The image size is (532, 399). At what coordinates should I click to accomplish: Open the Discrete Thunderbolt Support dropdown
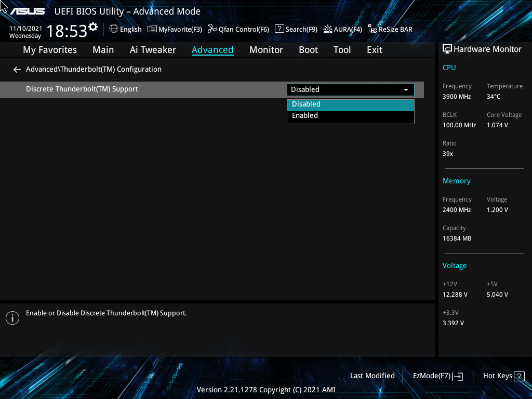[351, 89]
